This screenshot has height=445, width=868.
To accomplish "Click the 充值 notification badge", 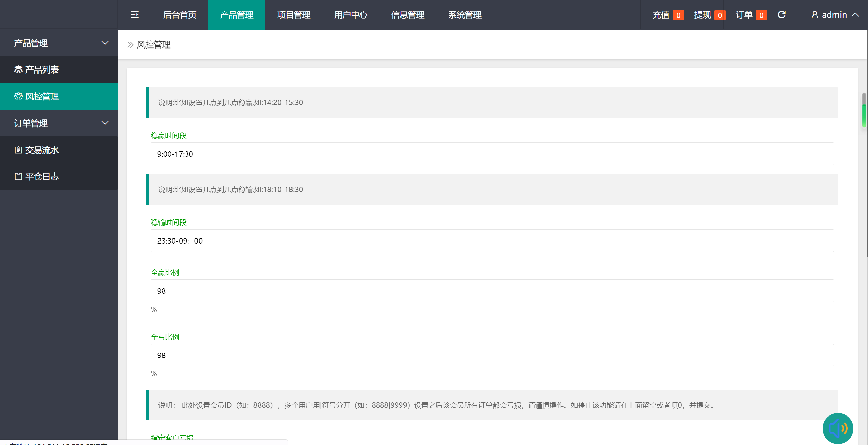I will tap(678, 15).
